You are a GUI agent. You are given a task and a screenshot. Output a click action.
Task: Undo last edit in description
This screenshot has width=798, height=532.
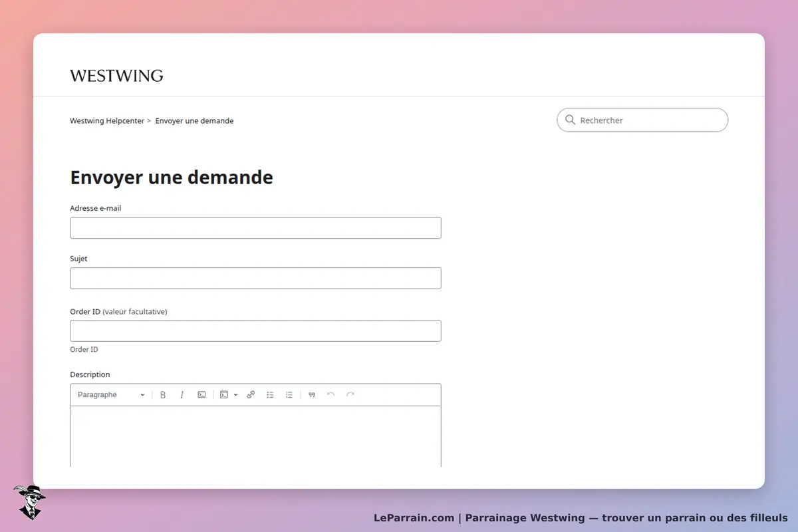331,395
